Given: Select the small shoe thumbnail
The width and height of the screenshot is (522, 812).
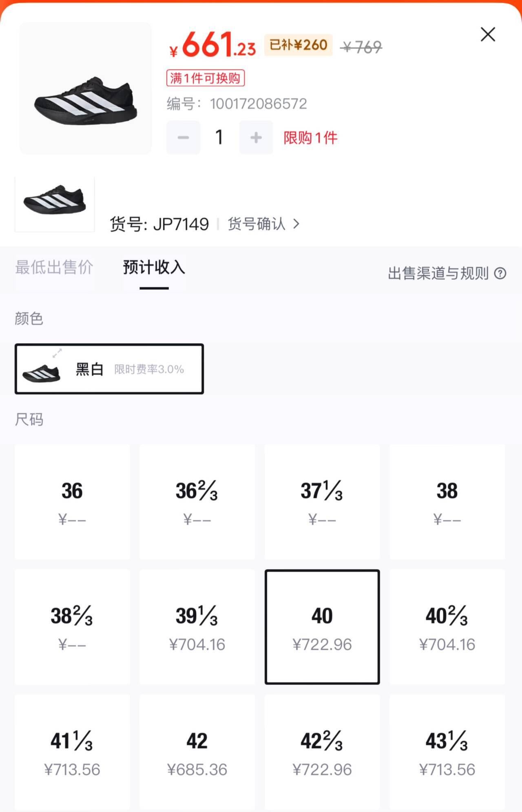Looking at the screenshot, I should coord(55,204).
